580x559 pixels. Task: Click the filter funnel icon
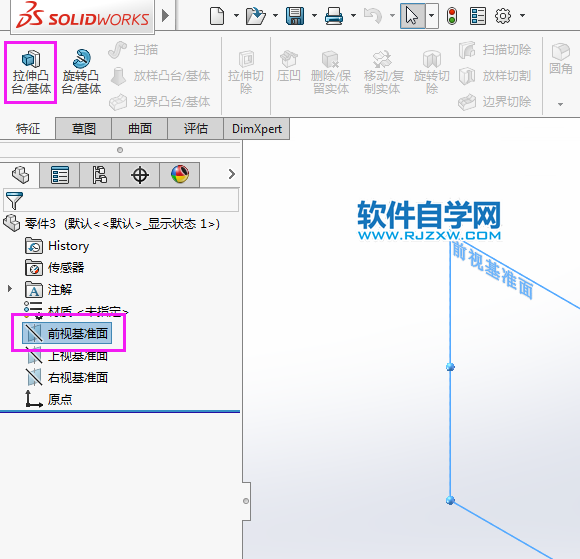(x=14, y=201)
